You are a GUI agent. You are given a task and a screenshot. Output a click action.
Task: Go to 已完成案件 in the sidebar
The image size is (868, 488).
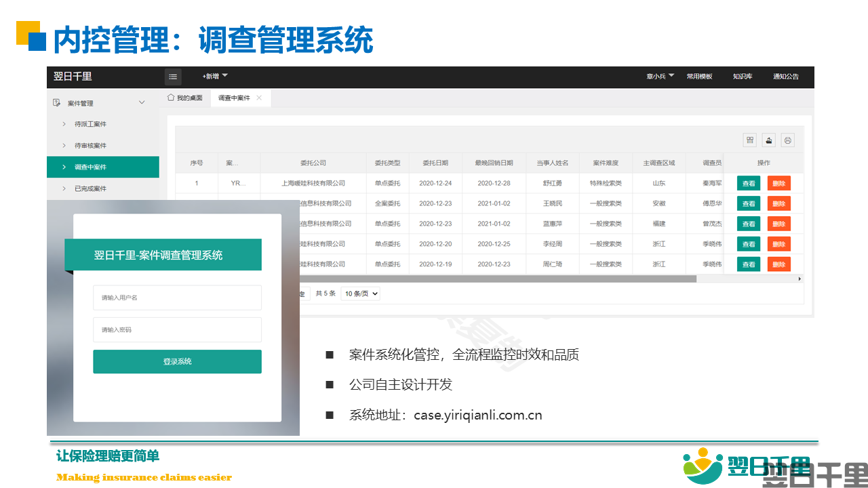pyautogui.click(x=90, y=188)
